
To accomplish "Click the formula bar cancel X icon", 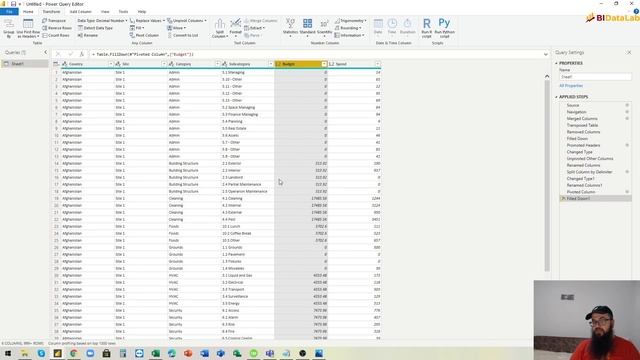I will (x=58, y=54).
